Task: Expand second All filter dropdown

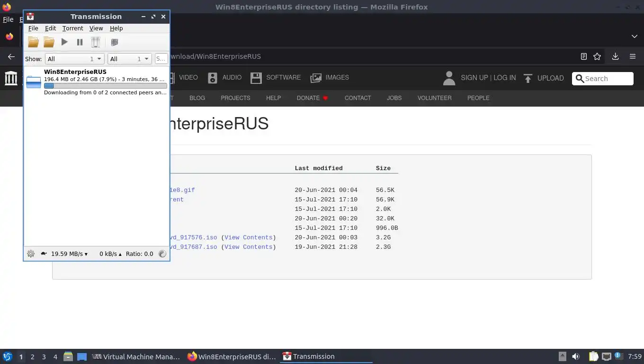Action: click(x=130, y=59)
